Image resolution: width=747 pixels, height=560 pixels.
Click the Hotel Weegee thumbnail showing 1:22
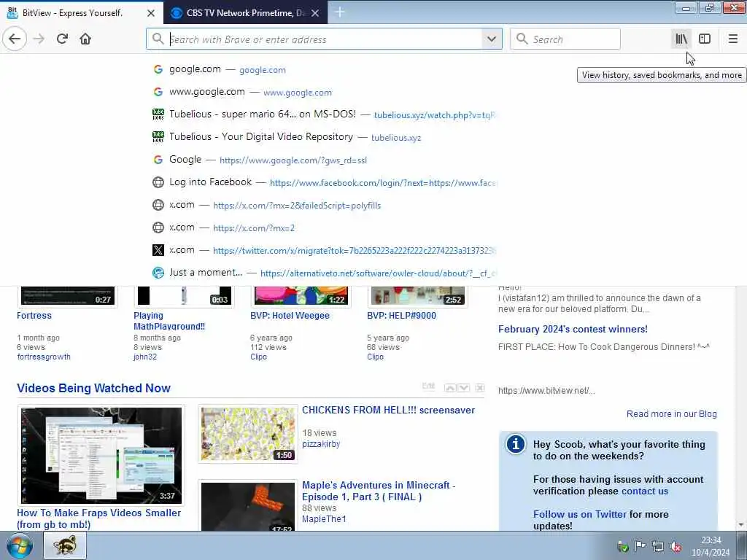click(301, 296)
